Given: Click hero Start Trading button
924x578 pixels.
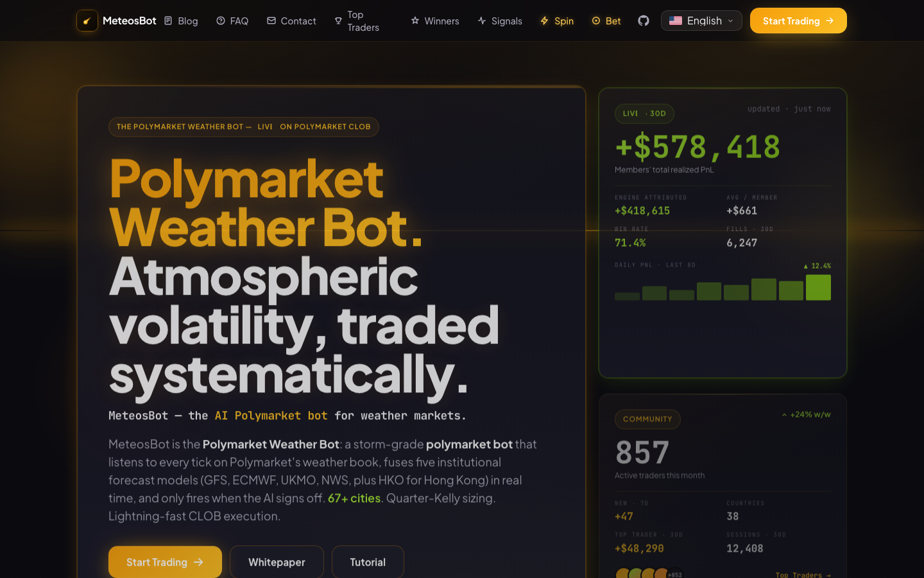Looking at the screenshot, I should pos(165,562).
